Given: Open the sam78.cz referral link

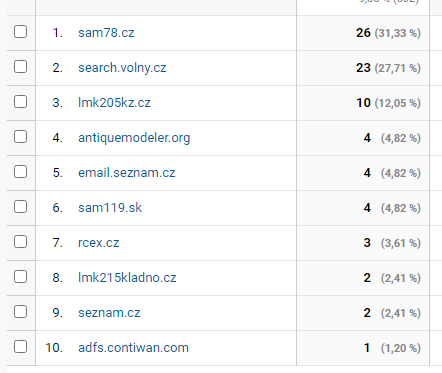Looking at the screenshot, I should point(106,33).
